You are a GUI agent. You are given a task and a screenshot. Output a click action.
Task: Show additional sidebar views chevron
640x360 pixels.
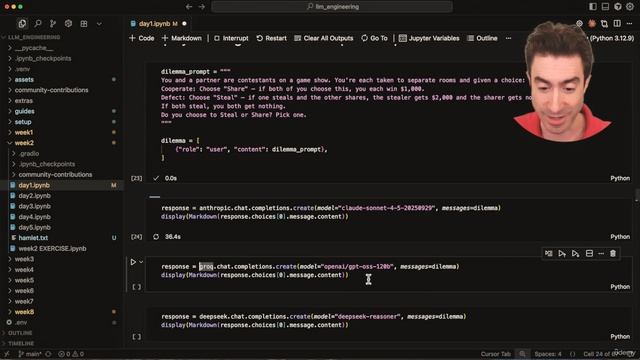99,24
